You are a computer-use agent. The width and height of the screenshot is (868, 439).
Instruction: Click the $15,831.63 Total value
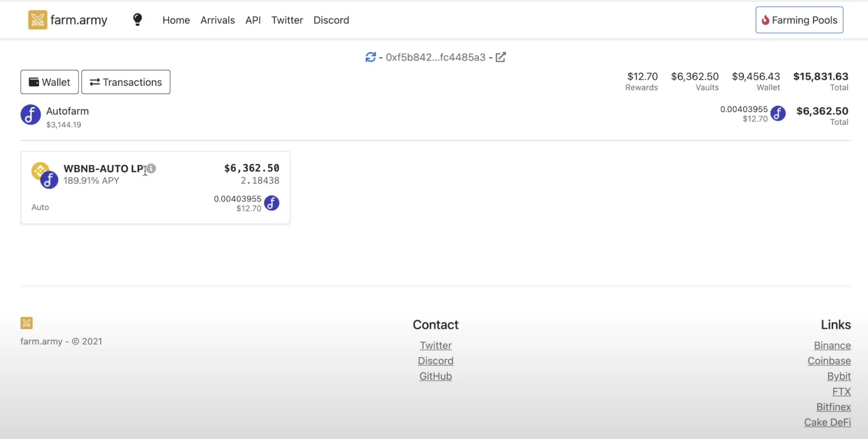coord(821,76)
